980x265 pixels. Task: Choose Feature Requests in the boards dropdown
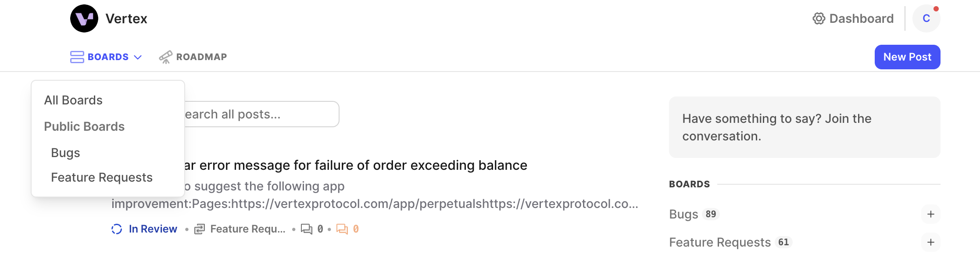click(x=102, y=177)
